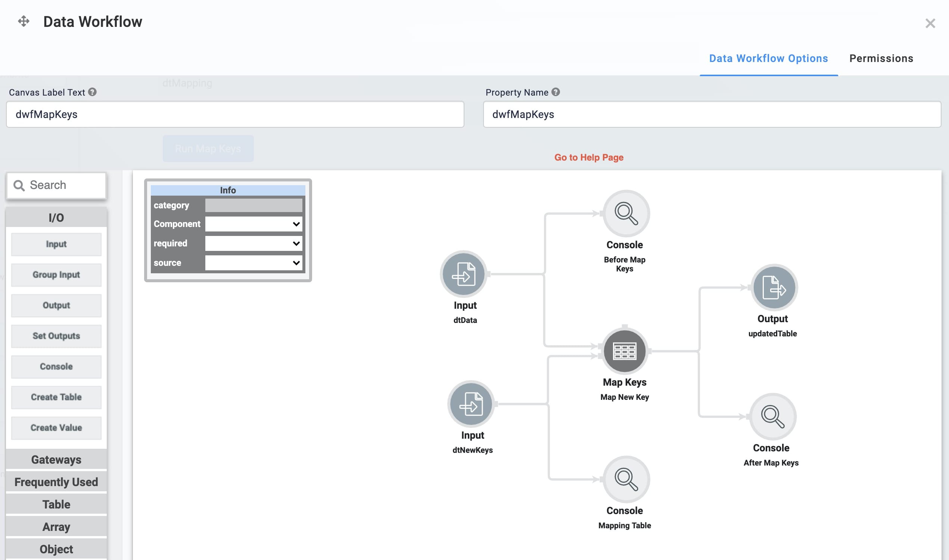The height and width of the screenshot is (560, 949).
Task: Open the Property Name help icon
Action: [x=556, y=92]
